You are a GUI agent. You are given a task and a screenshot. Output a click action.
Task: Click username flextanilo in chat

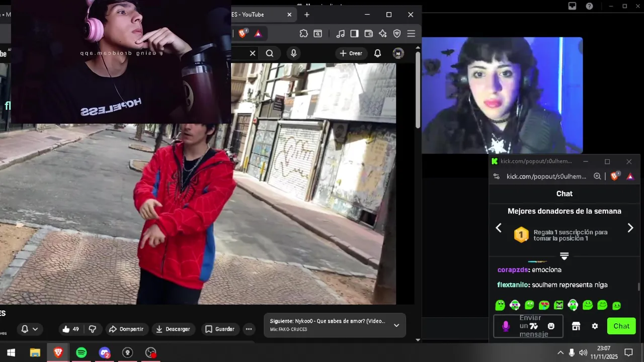click(x=513, y=285)
